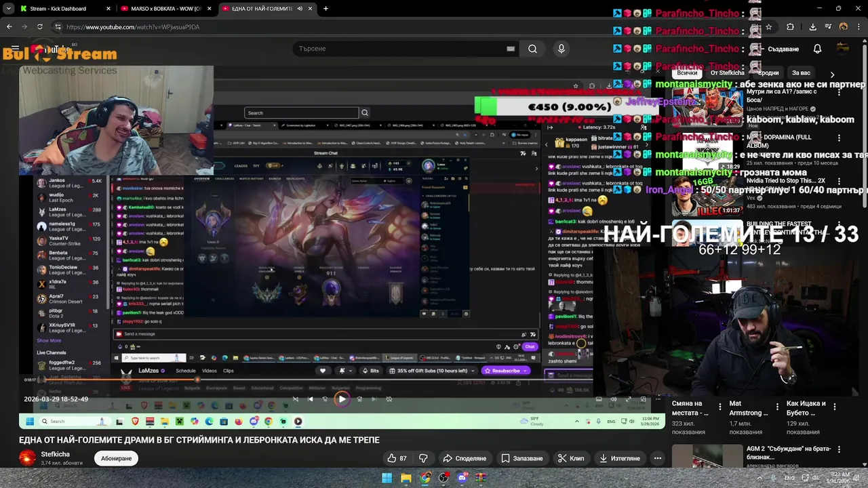Click the Запазване save button
The height and width of the screenshot is (488, 868).
click(522, 458)
